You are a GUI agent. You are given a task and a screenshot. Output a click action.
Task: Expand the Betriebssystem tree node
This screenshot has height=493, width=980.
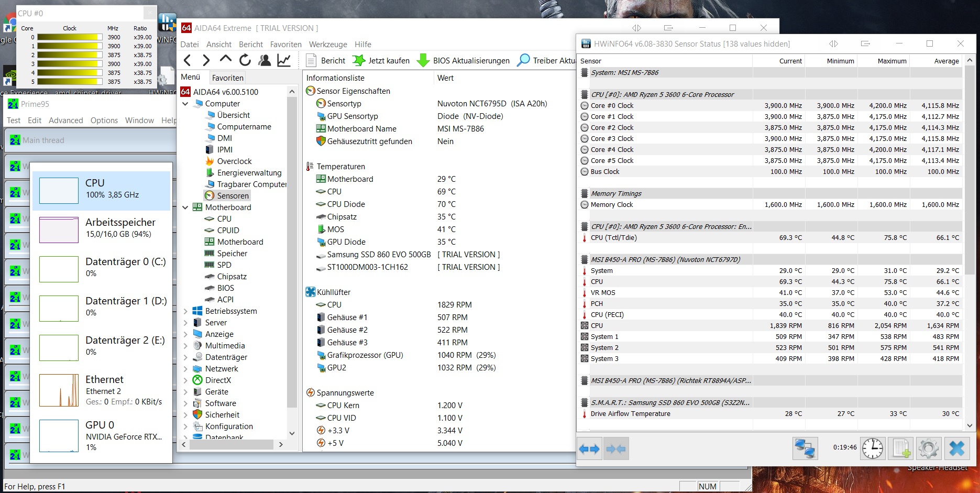coord(185,311)
